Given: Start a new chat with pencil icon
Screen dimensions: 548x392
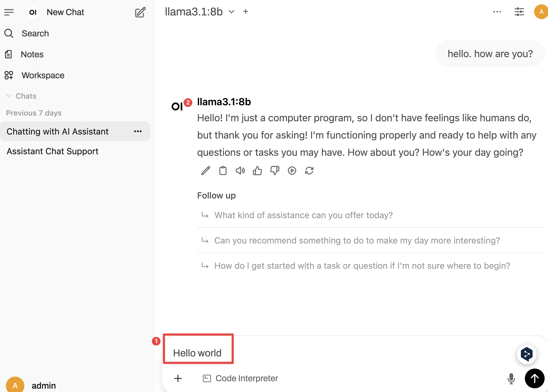Looking at the screenshot, I should coord(140,12).
